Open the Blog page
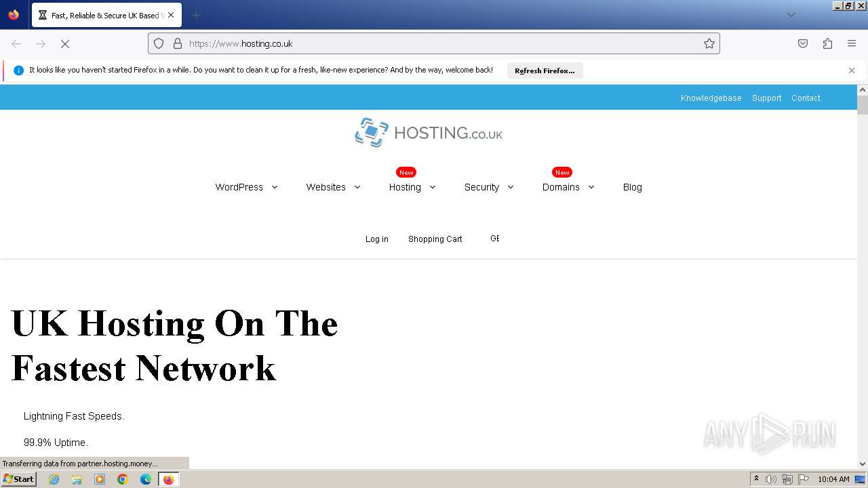This screenshot has height=488, width=868. 632,187
